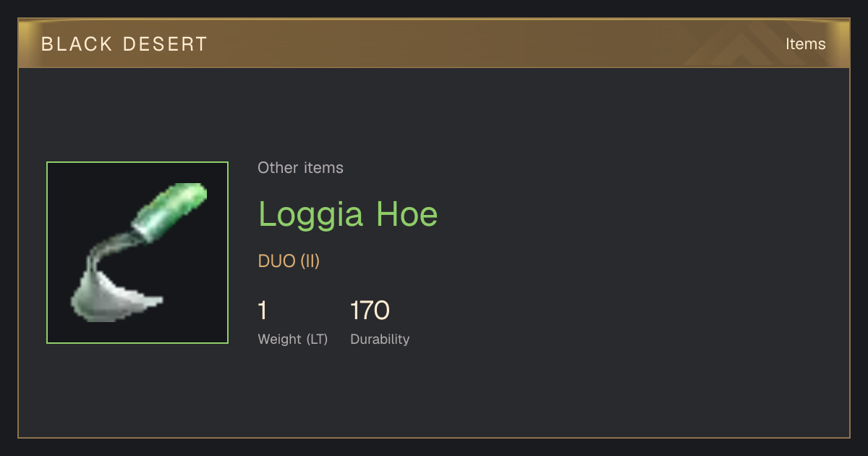
Task: Click the Durability label
Action: 380,339
